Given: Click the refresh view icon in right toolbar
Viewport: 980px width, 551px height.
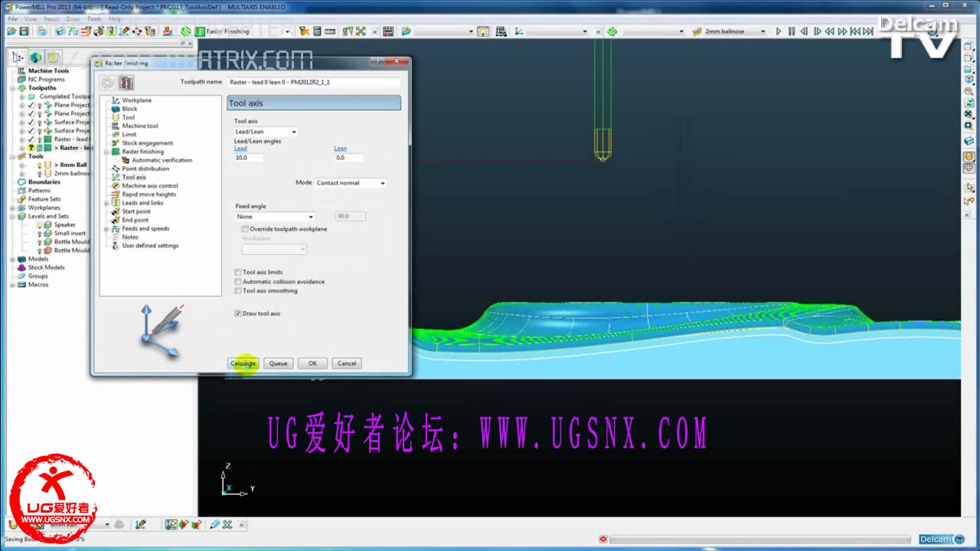Looking at the screenshot, I should [969, 102].
